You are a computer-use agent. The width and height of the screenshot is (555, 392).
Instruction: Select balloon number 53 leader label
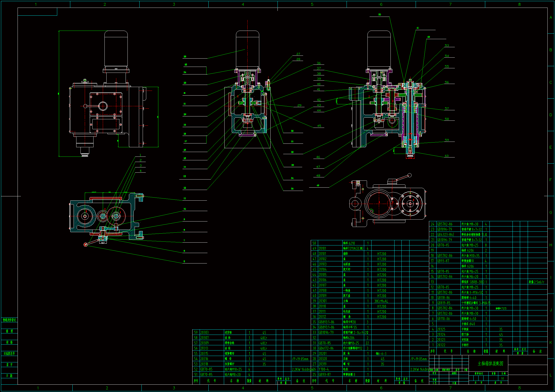pos(447,45)
